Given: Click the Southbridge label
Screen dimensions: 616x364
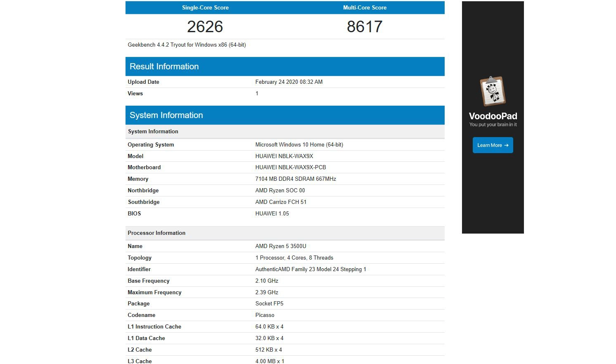Looking at the screenshot, I should coord(143,202).
